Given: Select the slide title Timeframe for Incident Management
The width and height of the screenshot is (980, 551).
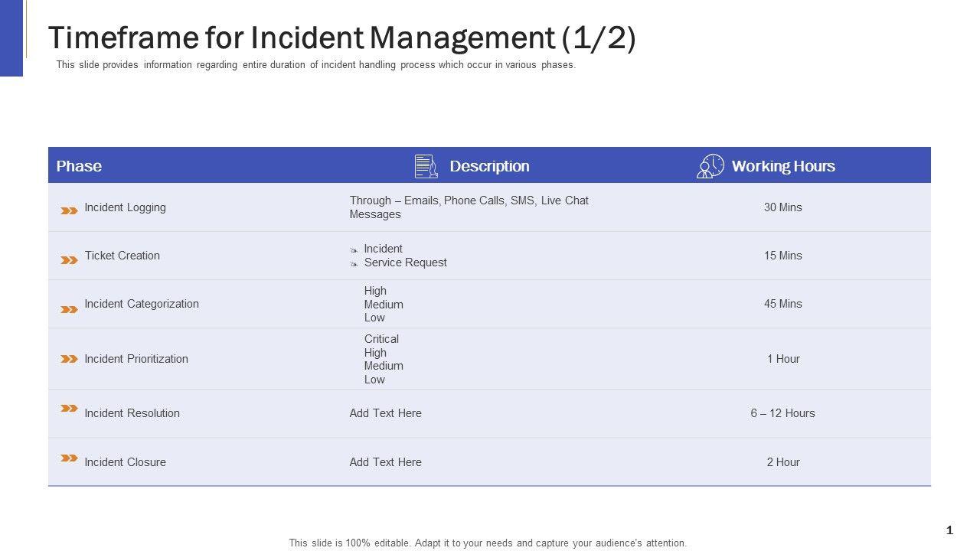Looking at the screenshot, I should [341, 38].
